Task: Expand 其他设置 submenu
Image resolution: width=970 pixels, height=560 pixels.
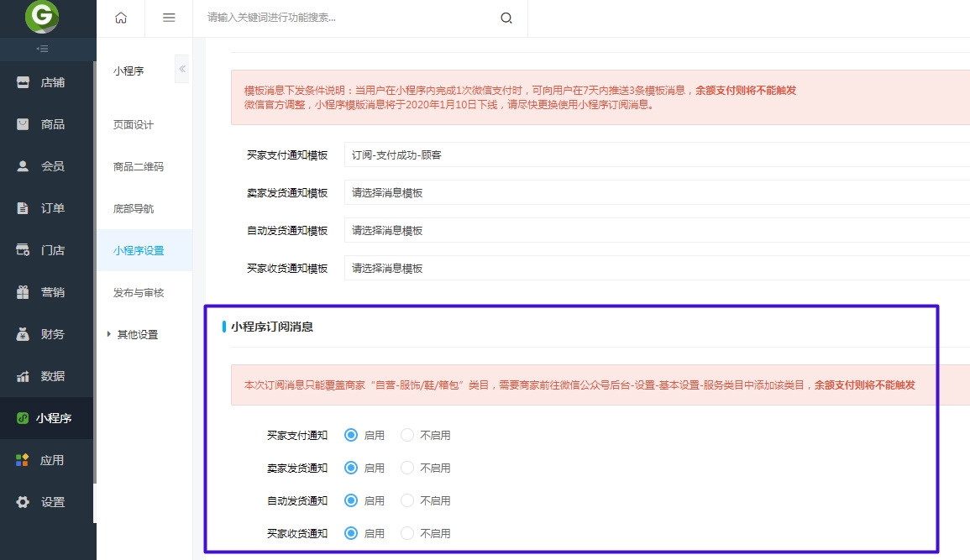Action: 136,334
